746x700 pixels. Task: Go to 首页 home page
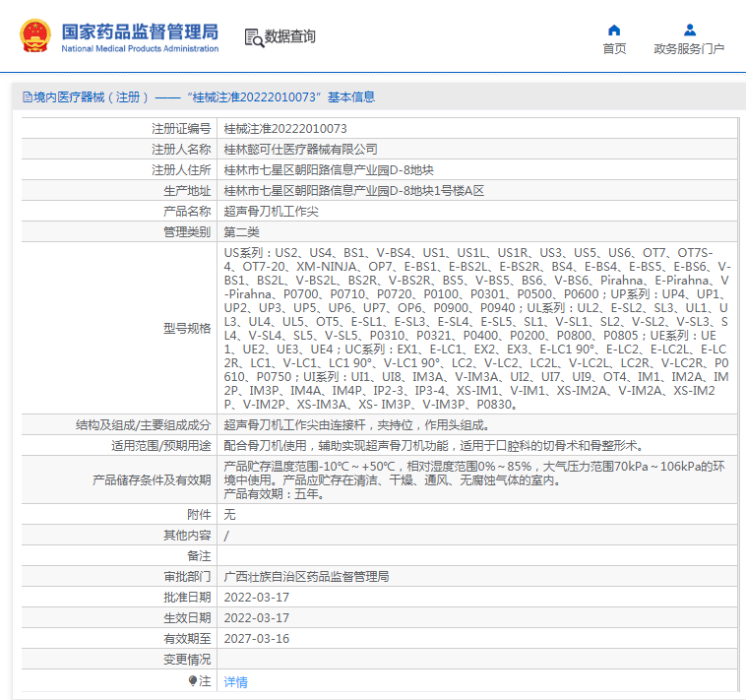click(x=614, y=48)
